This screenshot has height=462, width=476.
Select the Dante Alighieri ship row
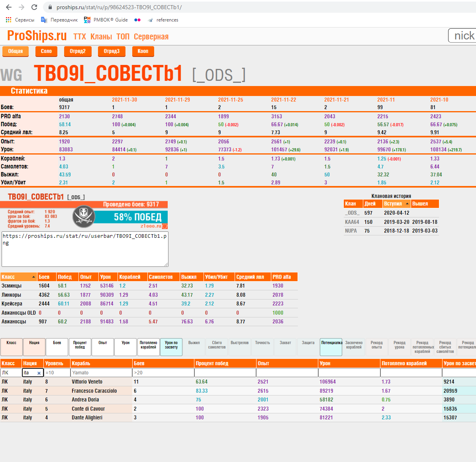click(x=238, y=418)
